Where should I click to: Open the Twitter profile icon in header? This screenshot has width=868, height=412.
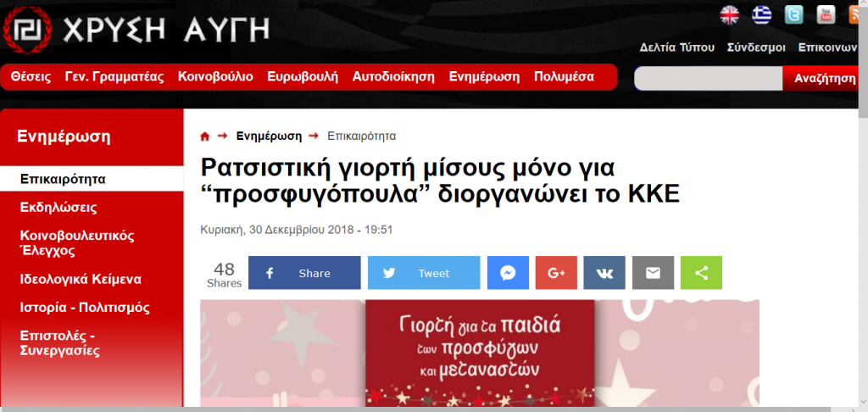click(x=793, y=15)
